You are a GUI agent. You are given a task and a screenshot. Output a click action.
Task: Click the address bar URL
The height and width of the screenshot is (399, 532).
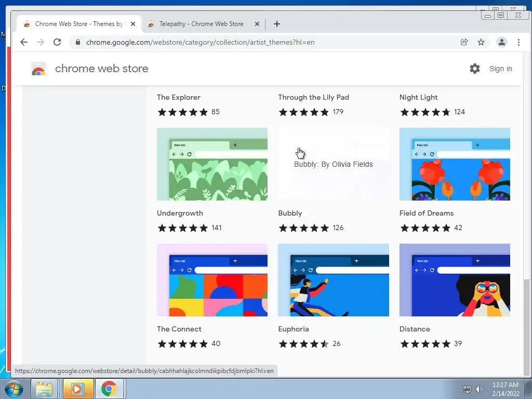click(x=200, y=42)
